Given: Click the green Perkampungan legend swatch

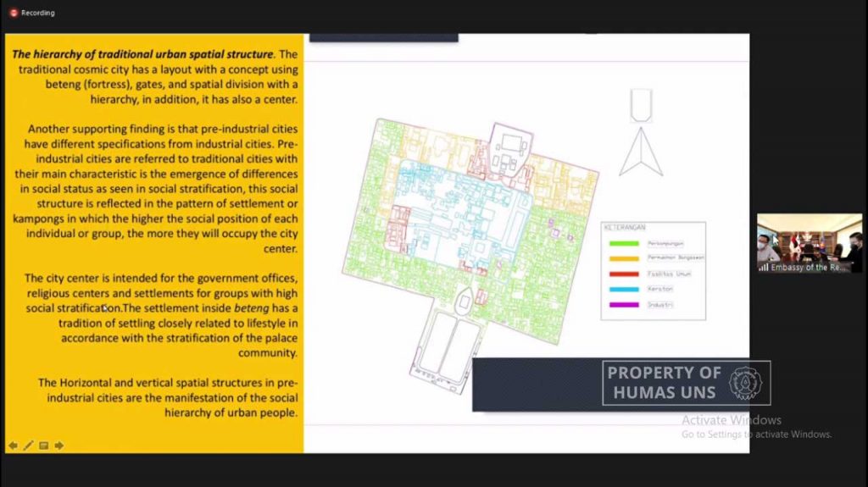Looking at the screenshot, I should pyautogui.click(x=624, y=244).
